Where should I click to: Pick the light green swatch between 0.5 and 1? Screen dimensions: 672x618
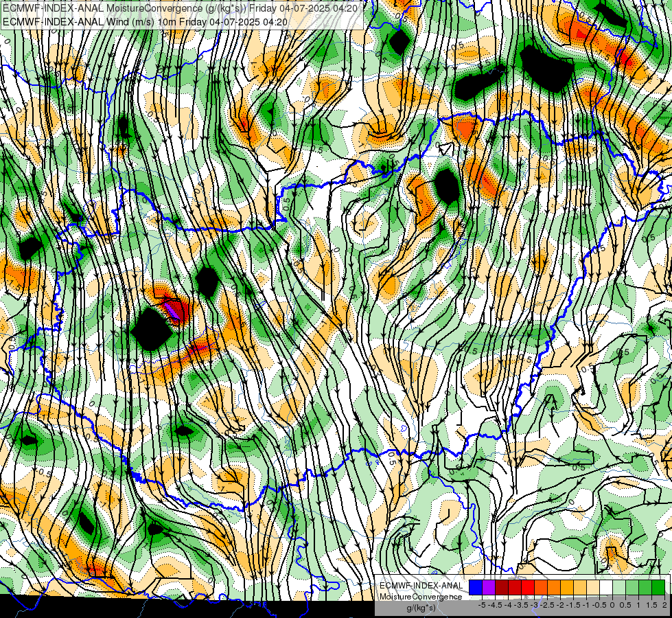pyautogui.click(x=632, y=588)
